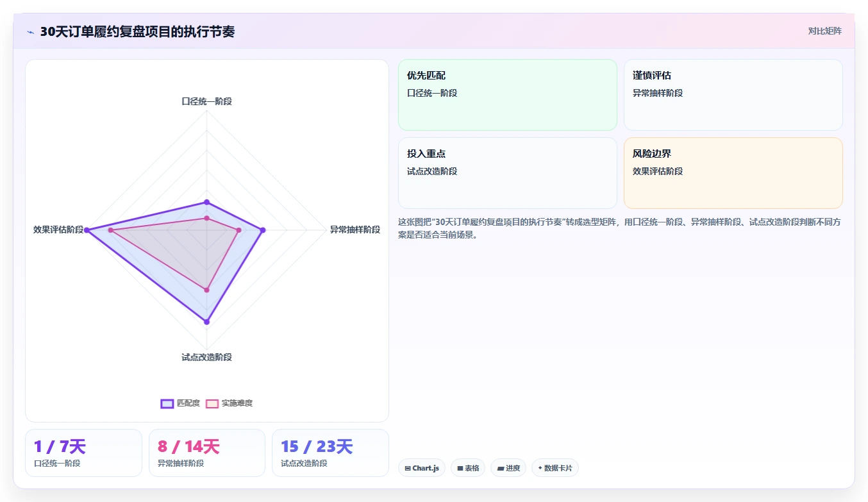Screen dimensions: 868x502
Task: Click the title 30天订单履约复盘项目的执行节奏
Action: 137,31
